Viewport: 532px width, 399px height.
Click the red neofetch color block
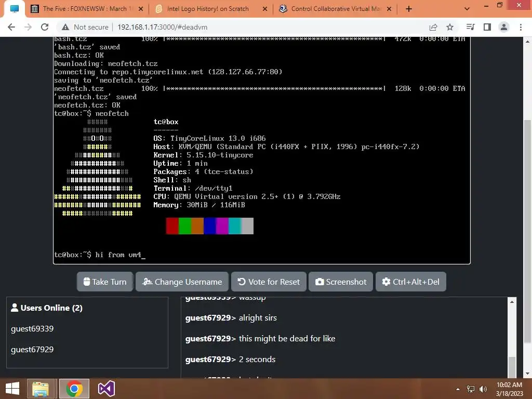(172, 226)
